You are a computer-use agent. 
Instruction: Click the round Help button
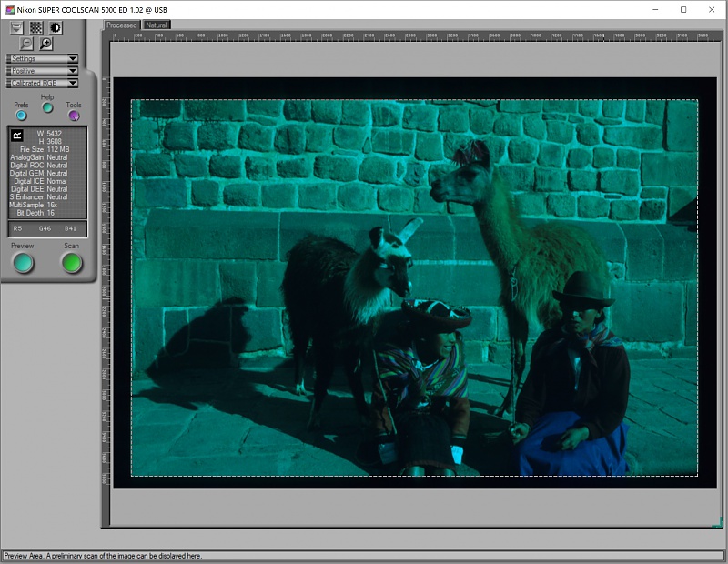[47, 107]
